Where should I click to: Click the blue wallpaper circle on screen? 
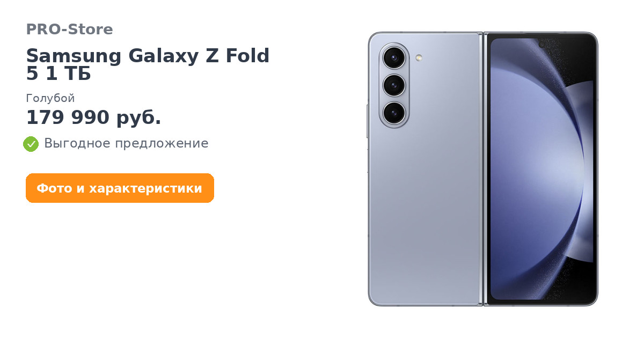point(537,172)
